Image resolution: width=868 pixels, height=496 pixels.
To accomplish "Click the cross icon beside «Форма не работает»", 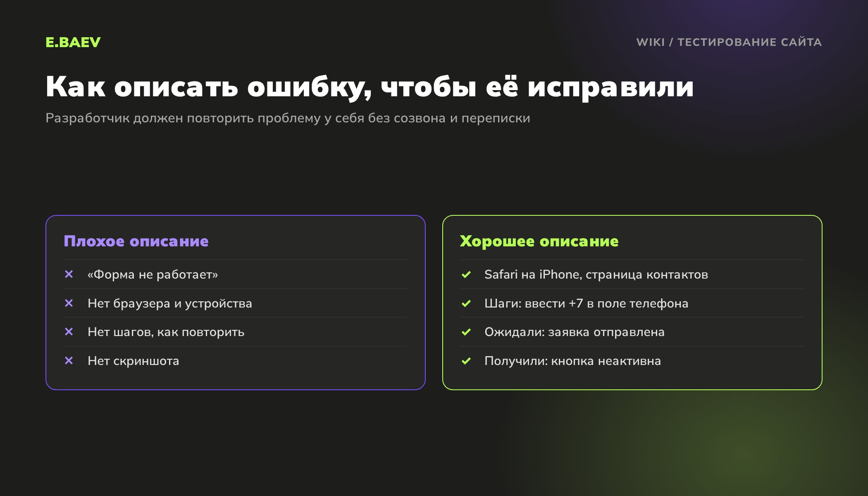I will (x=69, y=274).
